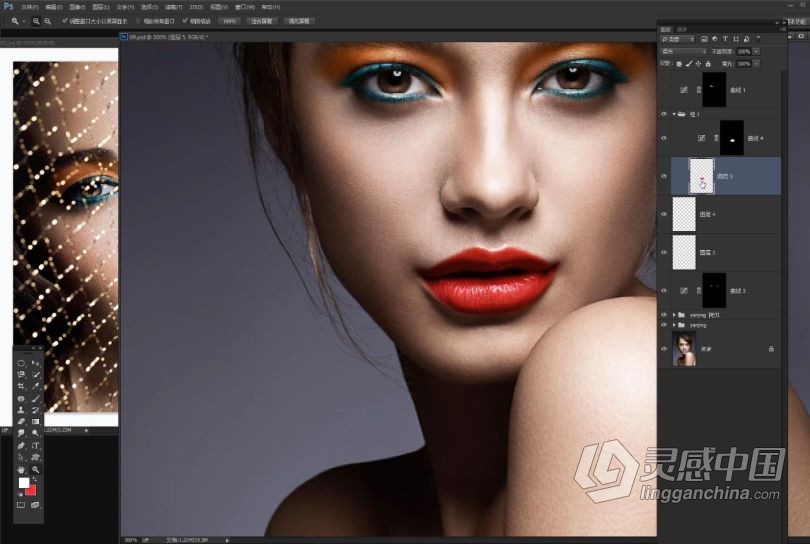
Task: Click the Zoom Out magnifier in options bar
Action: click(x=48, y=21)
